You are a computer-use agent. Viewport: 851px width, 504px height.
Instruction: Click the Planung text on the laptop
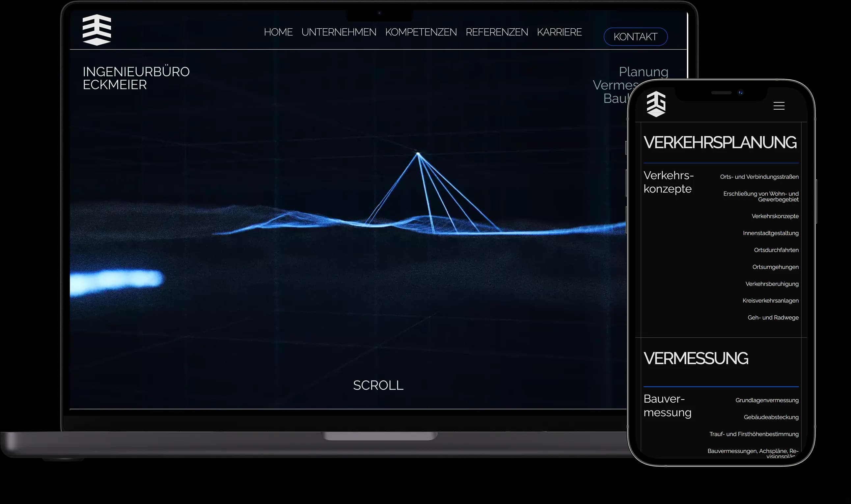644,72
